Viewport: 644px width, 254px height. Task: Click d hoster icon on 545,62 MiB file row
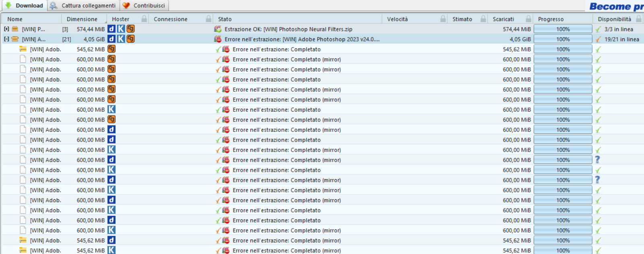[111, 240]
